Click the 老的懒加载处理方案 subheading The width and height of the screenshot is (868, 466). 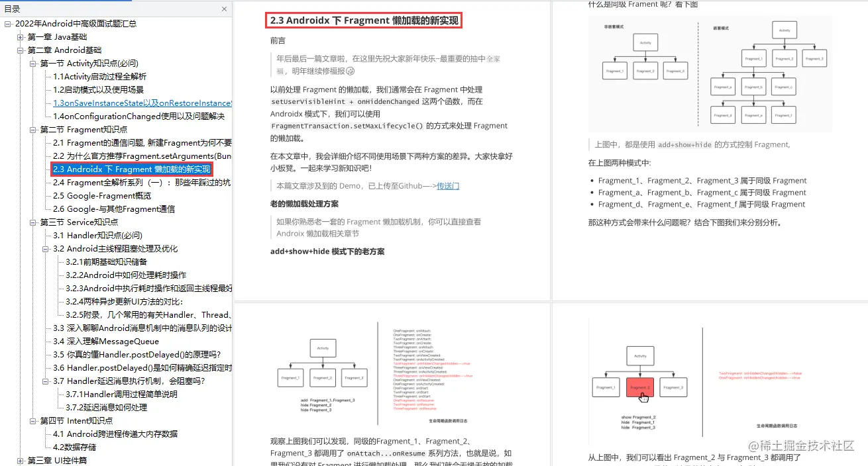coord(304,204)
